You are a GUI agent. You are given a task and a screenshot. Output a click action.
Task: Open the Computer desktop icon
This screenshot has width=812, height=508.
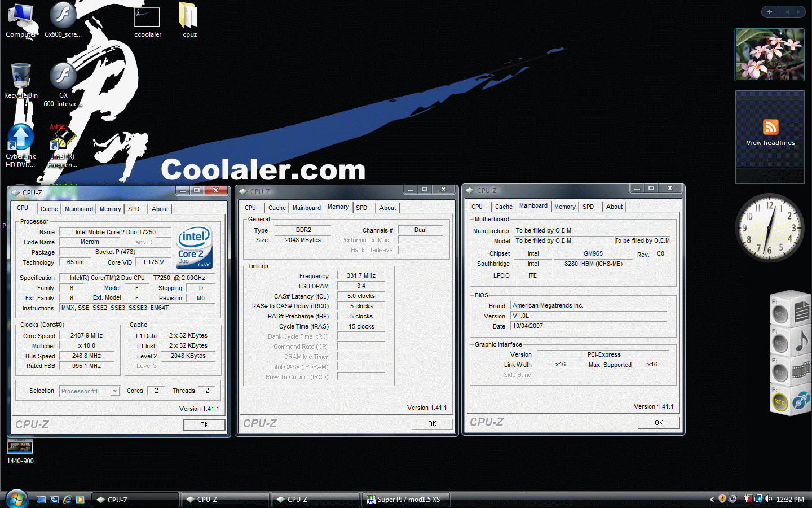coord(21,20)
